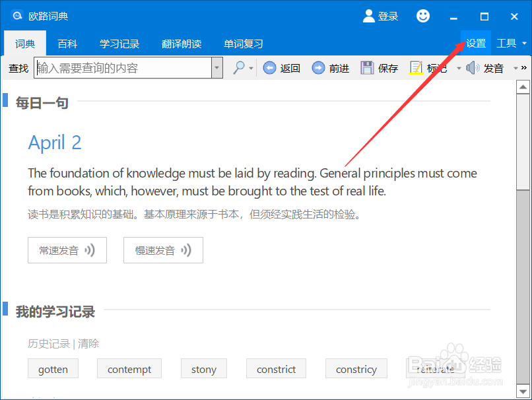Play 慢速发音 slow speed audio
This screenshot has width=532, height=400.
click(163, 250)
